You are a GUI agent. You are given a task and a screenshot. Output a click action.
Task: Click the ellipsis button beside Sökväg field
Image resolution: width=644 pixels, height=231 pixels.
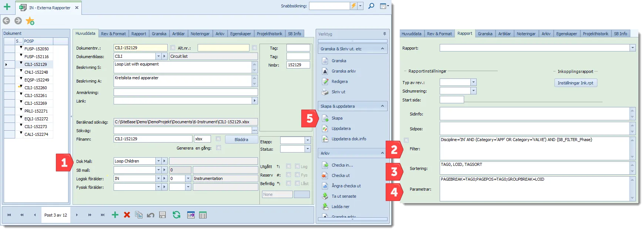pos(255,130)
